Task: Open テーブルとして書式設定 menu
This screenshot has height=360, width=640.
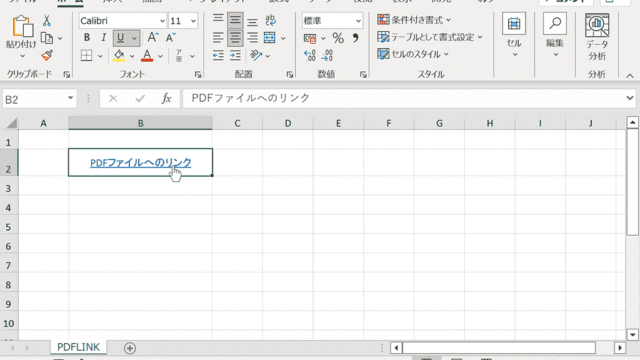Action: 430,37
